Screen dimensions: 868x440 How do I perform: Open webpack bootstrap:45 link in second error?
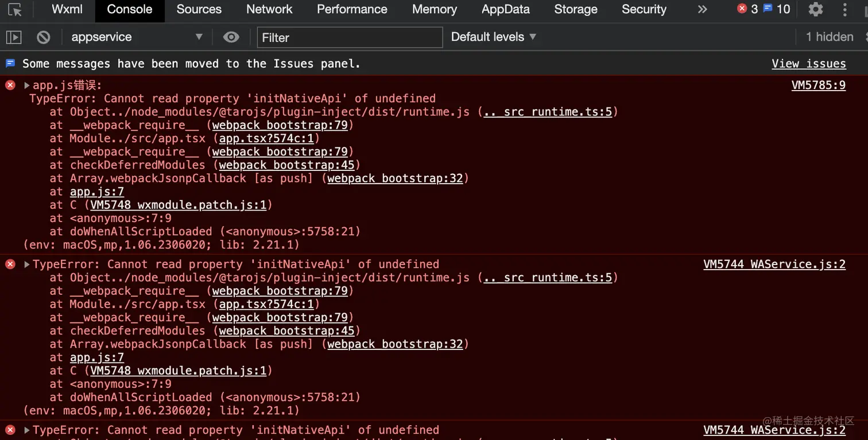286,331
